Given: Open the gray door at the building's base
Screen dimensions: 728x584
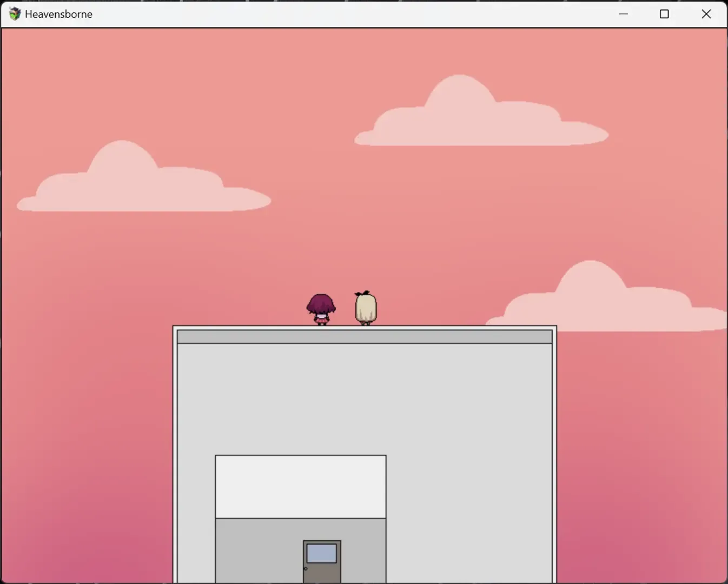Looking at the screenshot, I should tap(322, 565).
